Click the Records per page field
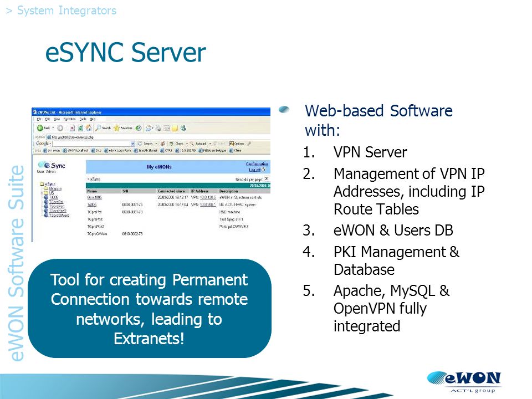Screen dimensions: 532x399 click(x=267, y=179)
